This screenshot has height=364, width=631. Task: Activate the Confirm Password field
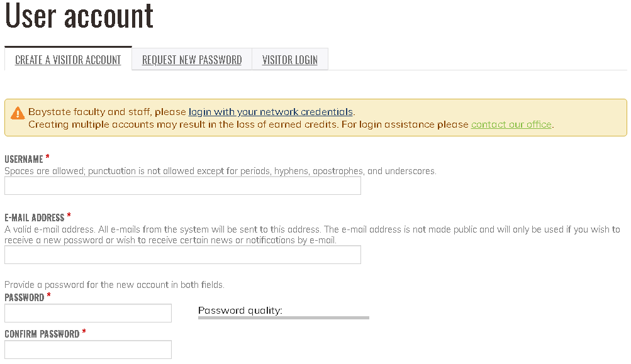(88, 350)
